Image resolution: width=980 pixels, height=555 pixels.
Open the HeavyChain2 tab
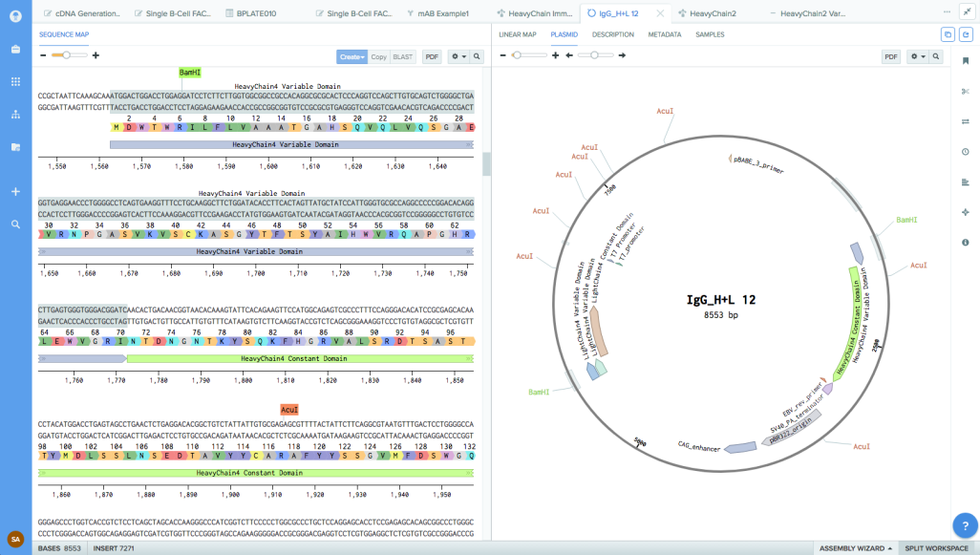pyautogui.click(x=713, y=13)
